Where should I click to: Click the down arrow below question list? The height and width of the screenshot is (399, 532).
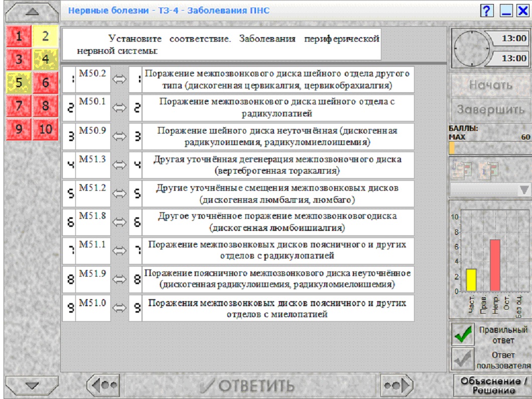pyautogui.click(x=32, y=385)
